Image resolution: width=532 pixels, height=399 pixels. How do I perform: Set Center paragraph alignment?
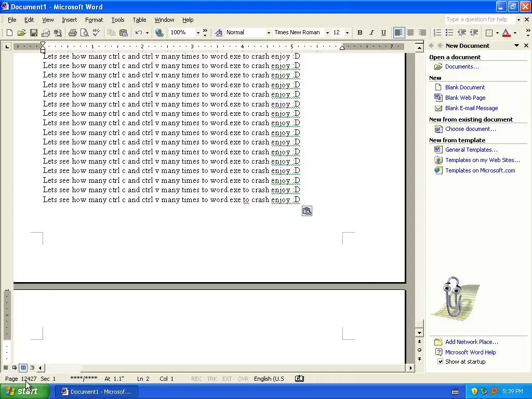[410, 33]
